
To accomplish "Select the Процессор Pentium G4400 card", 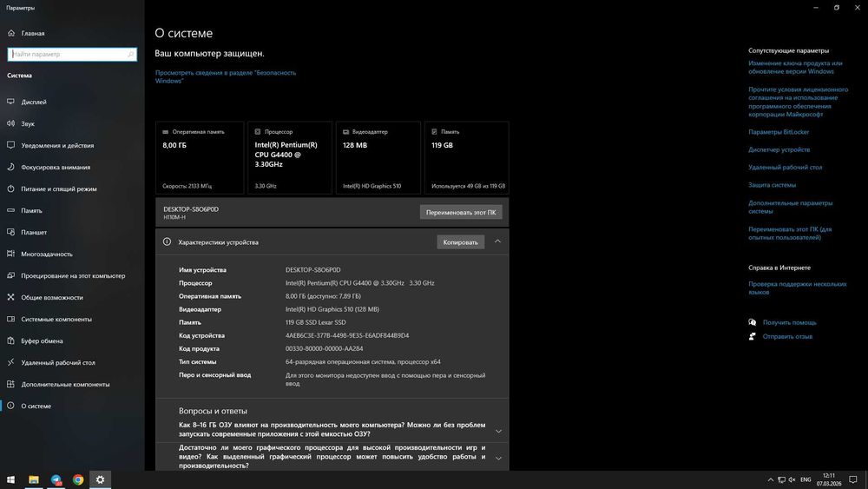I will click(x=290, y=158).
